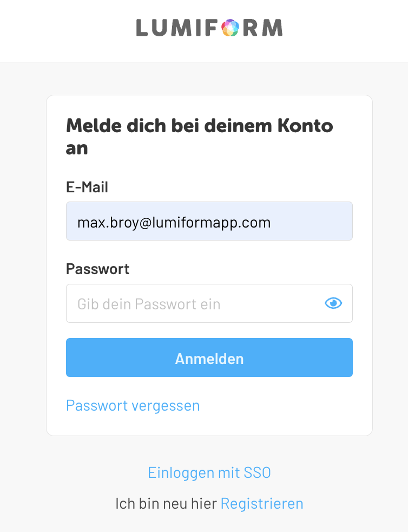Click inside the highlighted email box
This screenshot has height=532, width=408.
pyautogui.click(x=209, y=221)
